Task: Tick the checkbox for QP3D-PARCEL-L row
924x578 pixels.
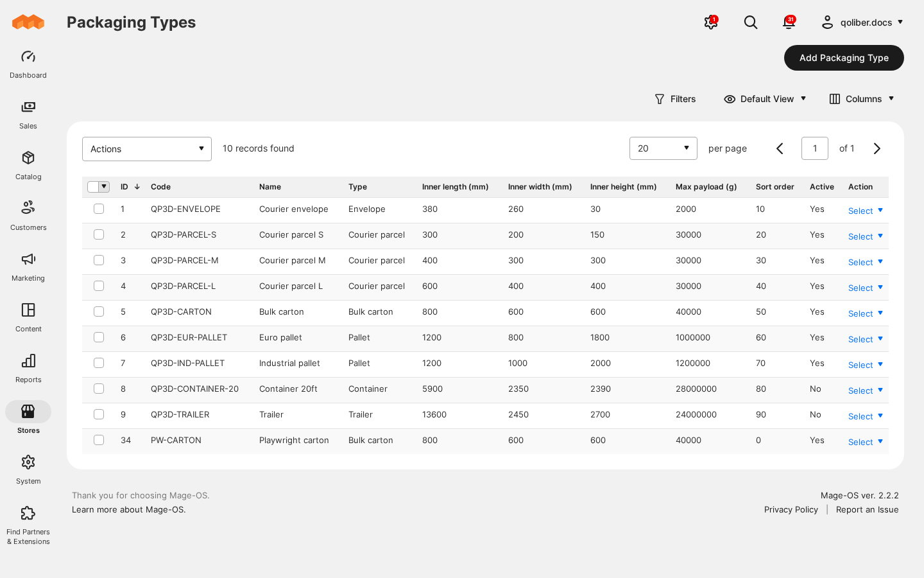Action: (x=99, y=286)
